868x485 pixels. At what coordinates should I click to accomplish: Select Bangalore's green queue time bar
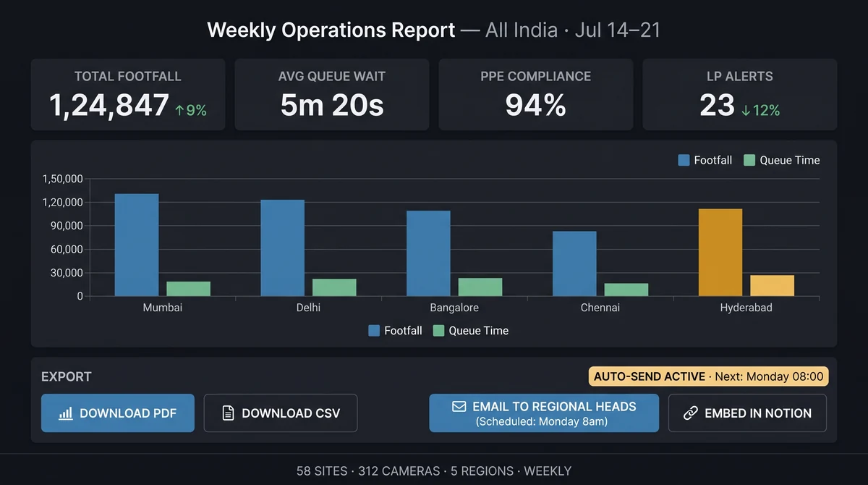480,287
